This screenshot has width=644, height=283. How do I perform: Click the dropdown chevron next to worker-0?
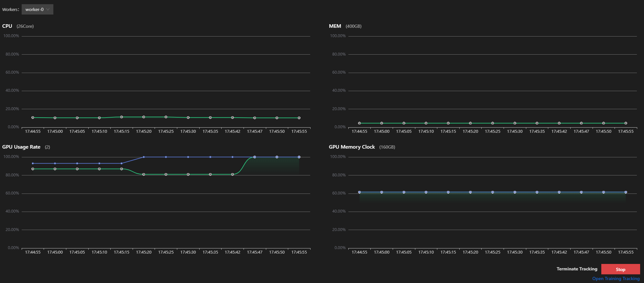[48, 9]
